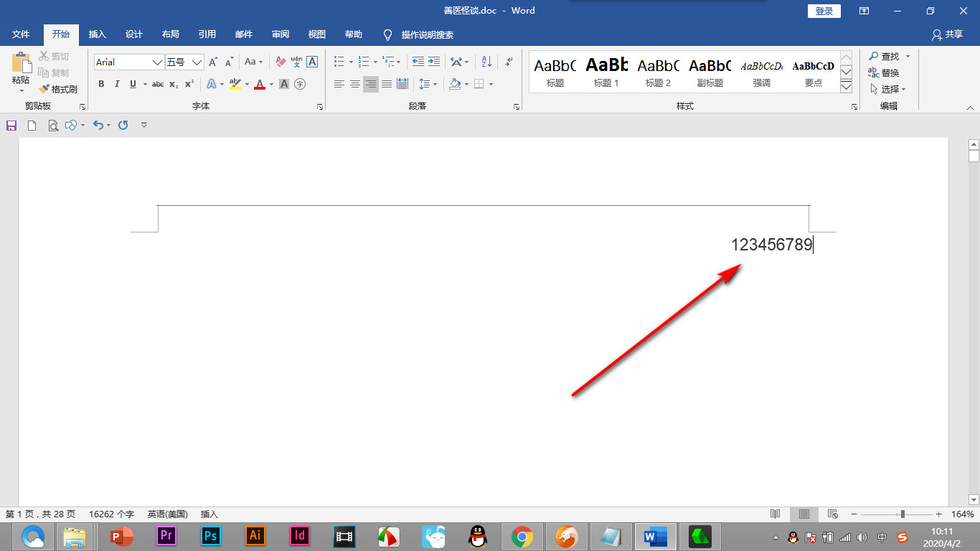The height and width of the screenshot is (551, 980).
Task: Open the 插入 ribbon tab
Action: point(97,34)
